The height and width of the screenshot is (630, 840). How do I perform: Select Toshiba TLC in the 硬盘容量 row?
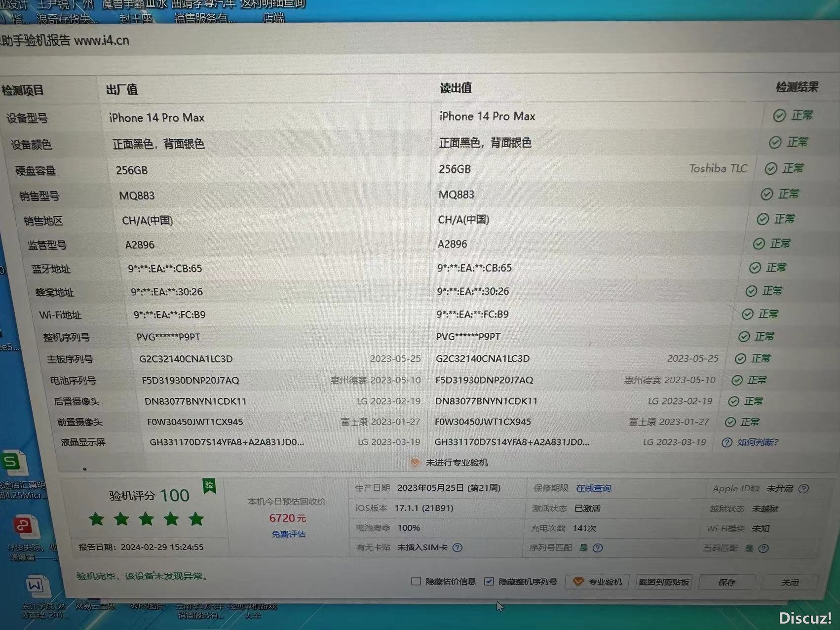coord(718,169)
